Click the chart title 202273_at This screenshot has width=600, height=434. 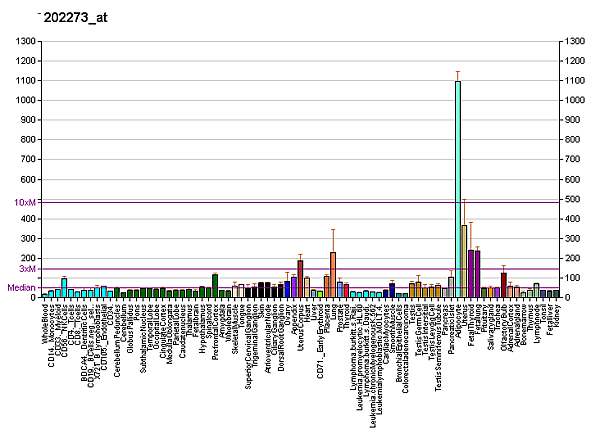(x=75, y=18)
